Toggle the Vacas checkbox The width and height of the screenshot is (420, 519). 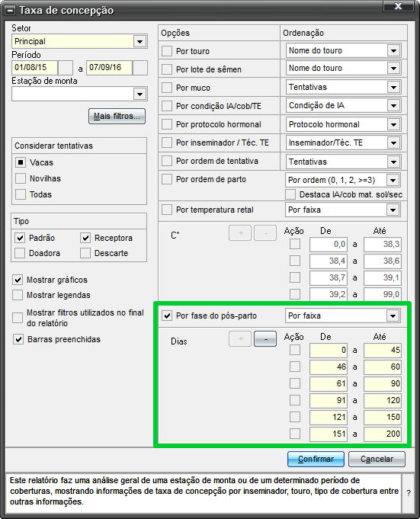(21, 162)
